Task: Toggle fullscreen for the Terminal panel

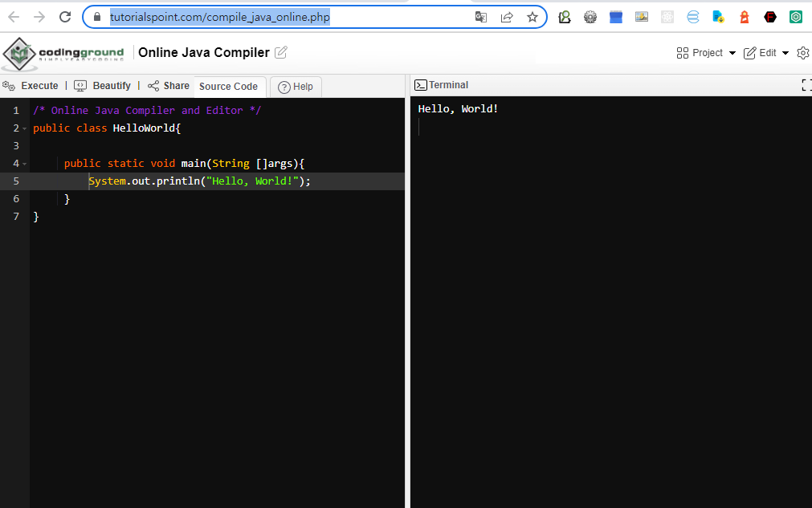Action: pyautogui.click(x=806, y=85)
